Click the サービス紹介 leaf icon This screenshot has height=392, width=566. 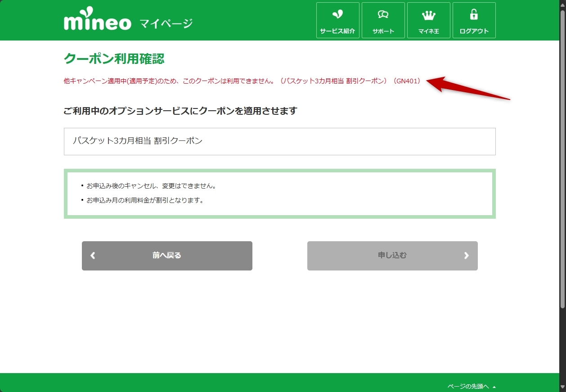pyautogui.click(x=337, y=14)
